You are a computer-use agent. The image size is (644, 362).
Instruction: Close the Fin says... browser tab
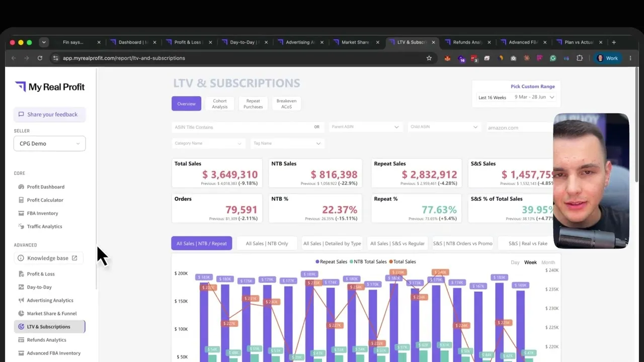coord(99,42)
